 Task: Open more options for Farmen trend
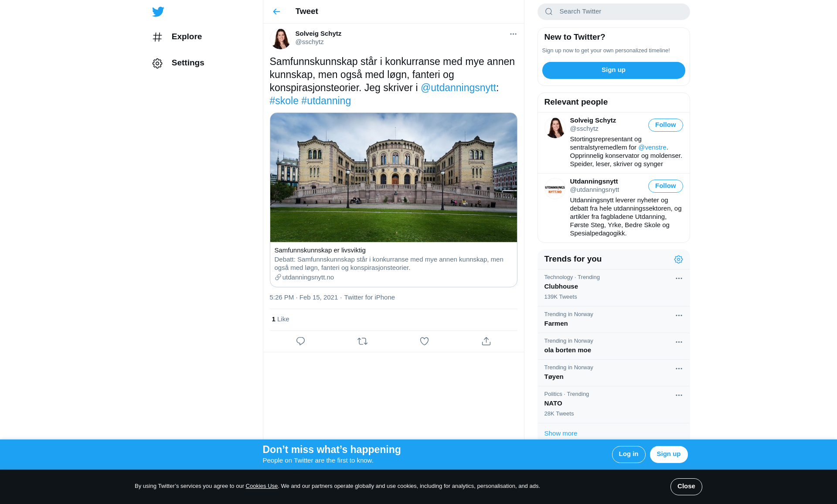coord(679,316)
